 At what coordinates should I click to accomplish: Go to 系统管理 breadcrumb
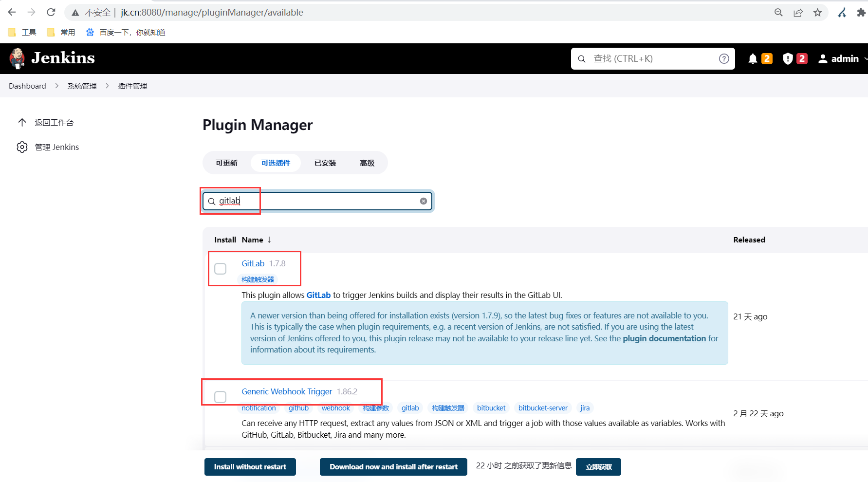pyautogui.click(x=82, y=86)
